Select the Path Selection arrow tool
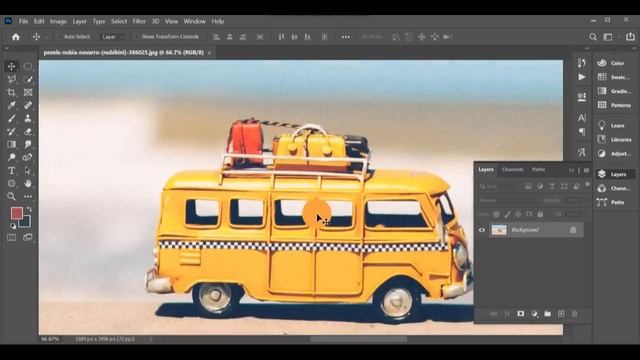The width and height of the screenshot is (640, 360). pos(28,171)
